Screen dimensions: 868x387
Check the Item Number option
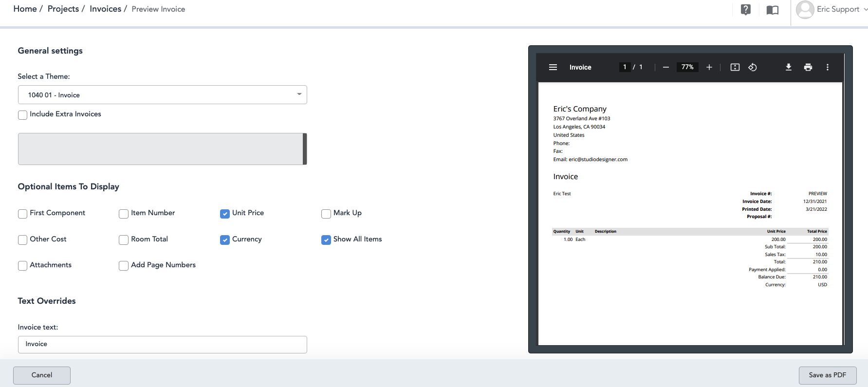(x=124, y=214)
